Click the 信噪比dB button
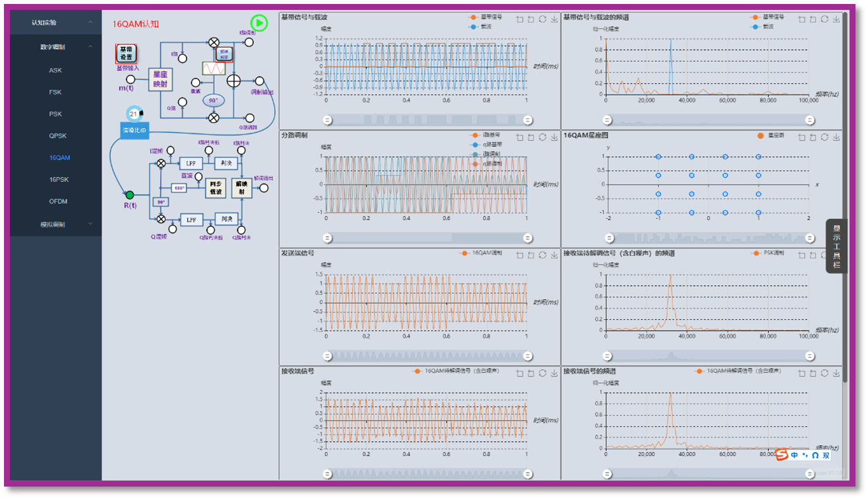The height and width of the screenshot is (499, 868). (134, 130)
